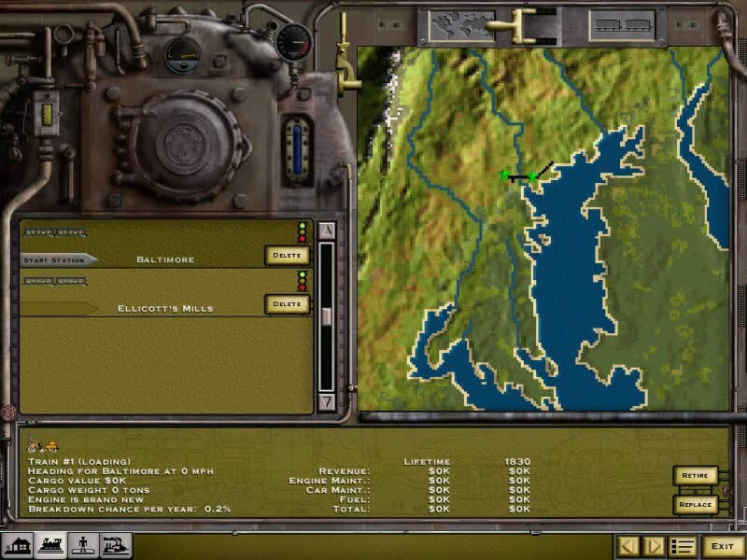747x560 pixels.
Task: Click the small train icon above Train #1
Action: coord(43,446)
